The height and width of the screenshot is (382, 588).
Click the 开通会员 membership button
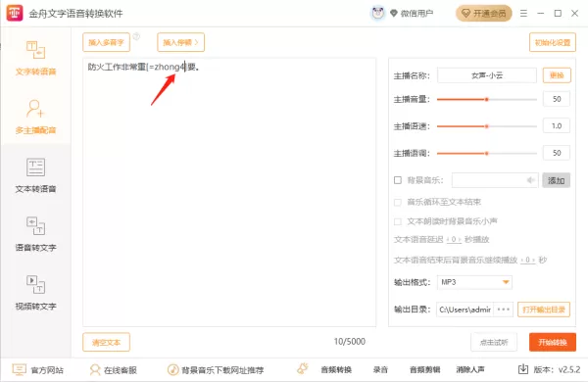point(484,14)
